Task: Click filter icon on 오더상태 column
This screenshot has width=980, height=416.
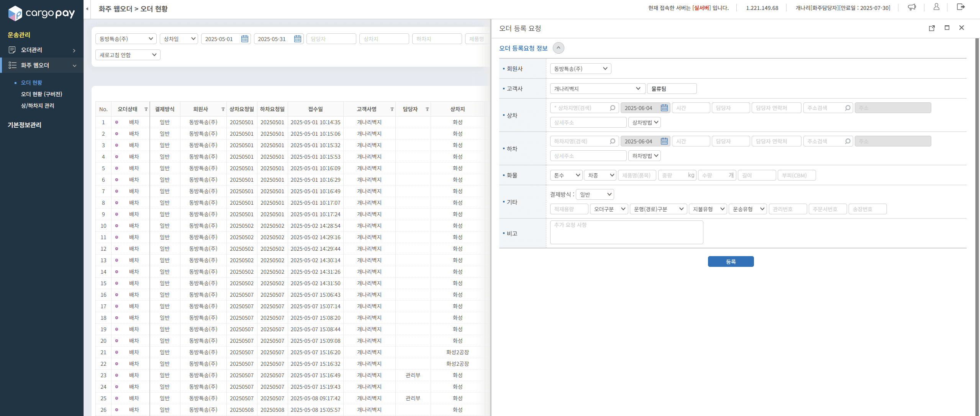Action: tap(146, 109)
